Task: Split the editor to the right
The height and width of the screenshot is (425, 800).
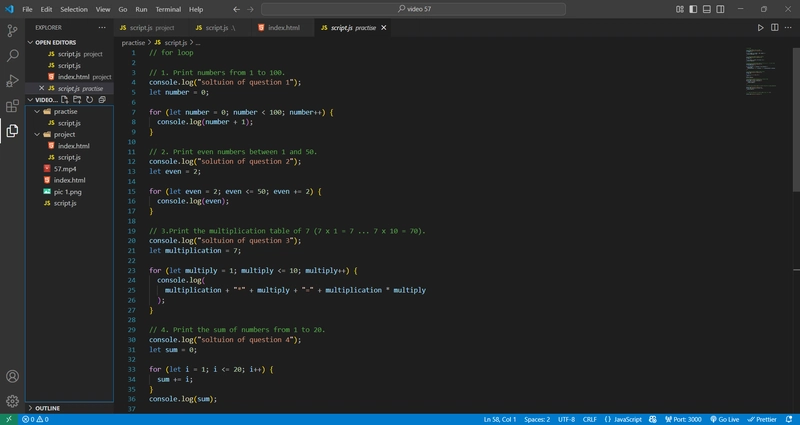Action: (x=774, y=28)
